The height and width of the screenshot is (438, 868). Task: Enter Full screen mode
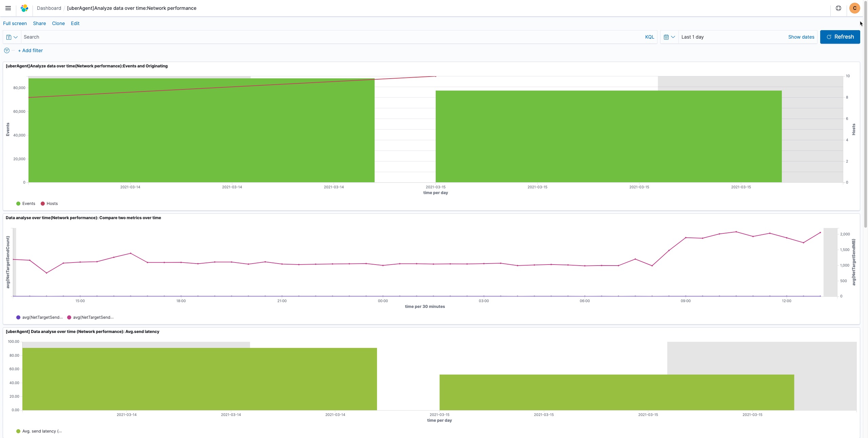pyautogui.click(x=15, y=23)
